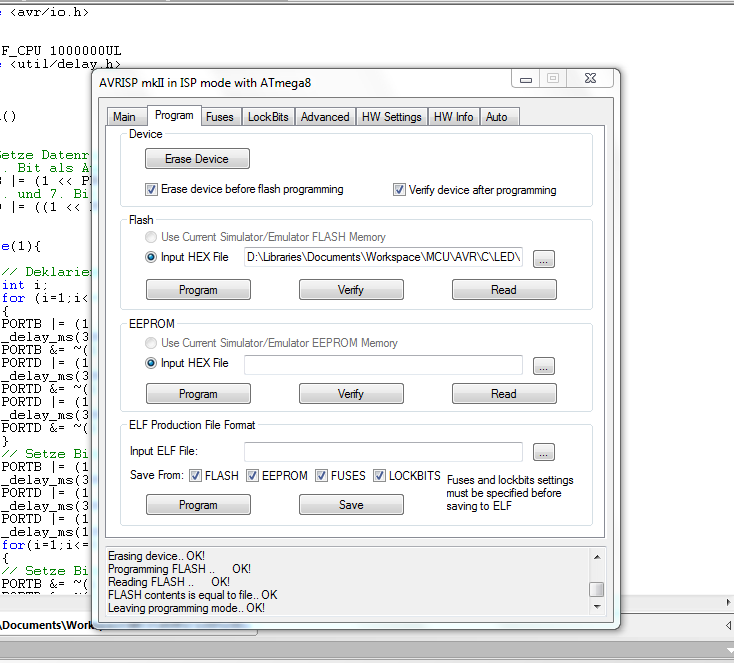This screenshot has width=734, height=669.
Task: Click Program in the ELF section
Action: [x=198, y=505]
